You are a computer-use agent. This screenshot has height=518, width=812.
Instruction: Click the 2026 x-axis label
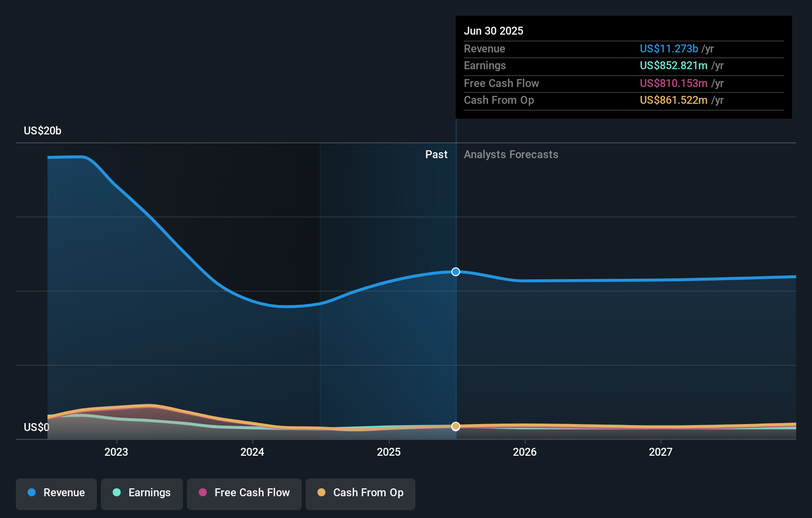tap(525, 452)
